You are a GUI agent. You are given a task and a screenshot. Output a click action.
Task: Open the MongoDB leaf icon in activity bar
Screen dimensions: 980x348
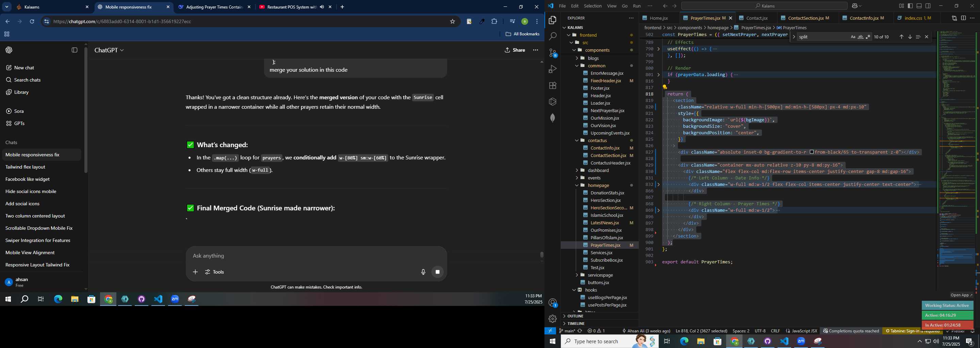[552, 118]
